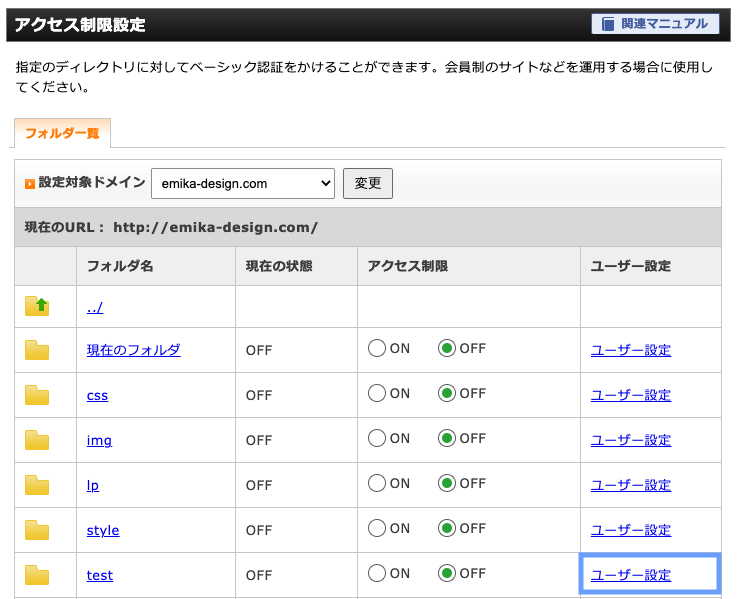Click the folder icon in the css row
This screenshot has height=599, width=737.
tap(37, 395)
